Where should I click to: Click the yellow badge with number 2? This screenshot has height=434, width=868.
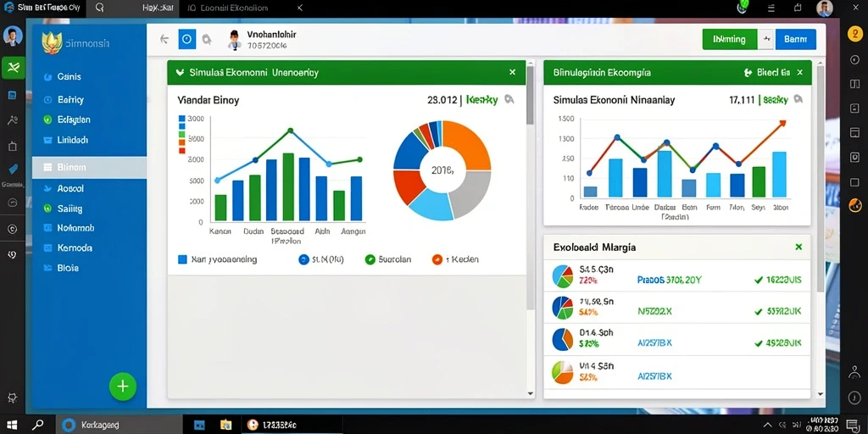coord(854,33)
